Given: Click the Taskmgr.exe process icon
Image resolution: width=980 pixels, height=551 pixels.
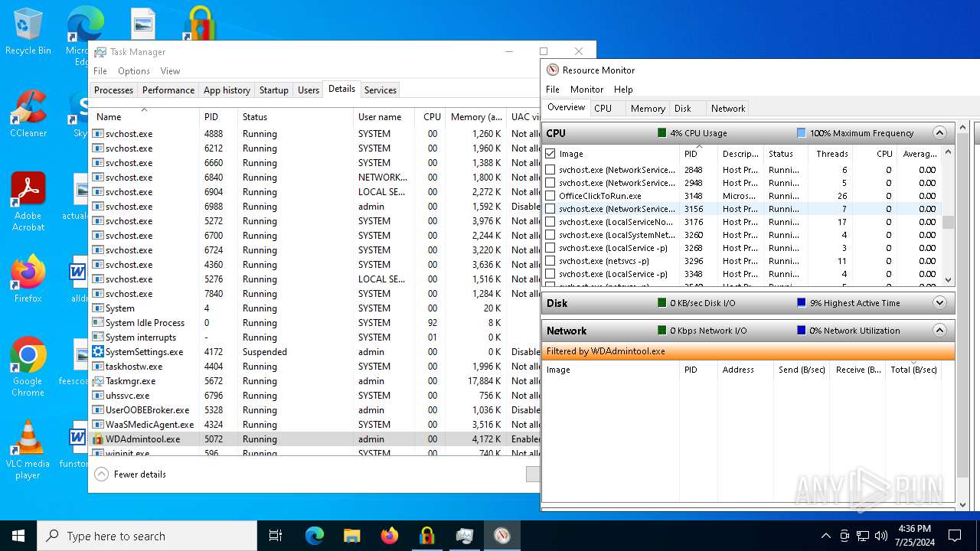Looking at the screenshot, I should [98, 381].
